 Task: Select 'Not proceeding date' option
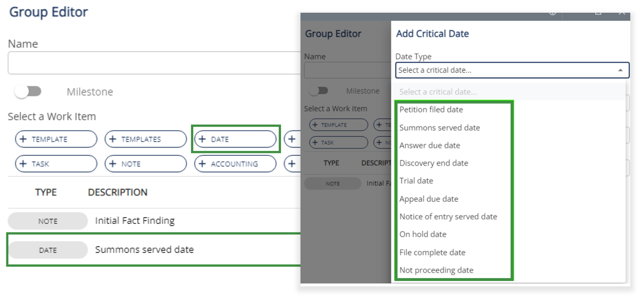[436, 270]
